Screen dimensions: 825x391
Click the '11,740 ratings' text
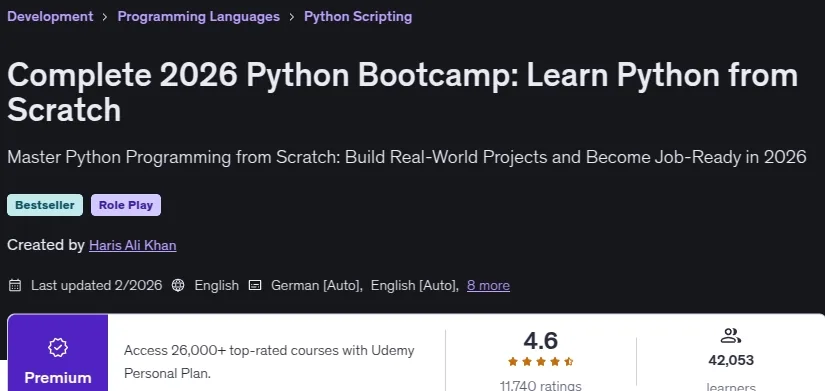pos(540,386)
